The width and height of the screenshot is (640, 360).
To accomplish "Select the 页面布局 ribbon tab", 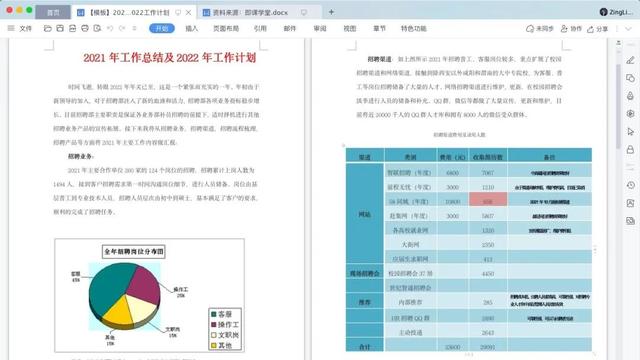I will tap(226, 29).
